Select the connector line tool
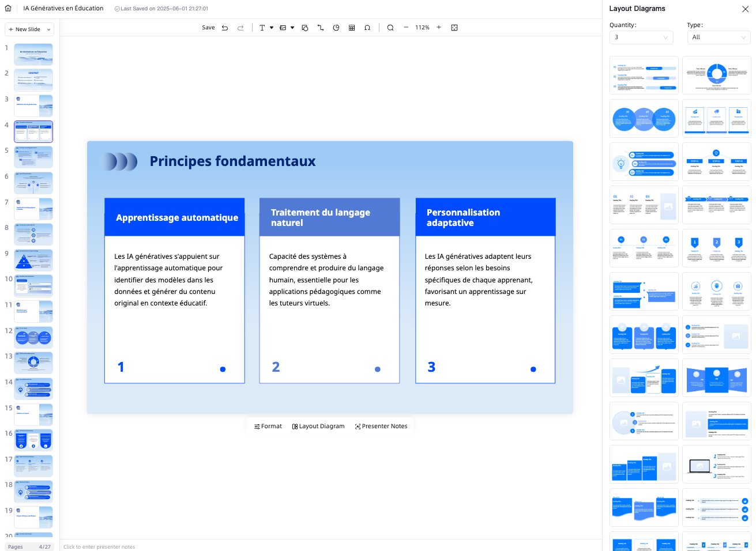This screenshot has width=756, height=551. click(321, 28)
